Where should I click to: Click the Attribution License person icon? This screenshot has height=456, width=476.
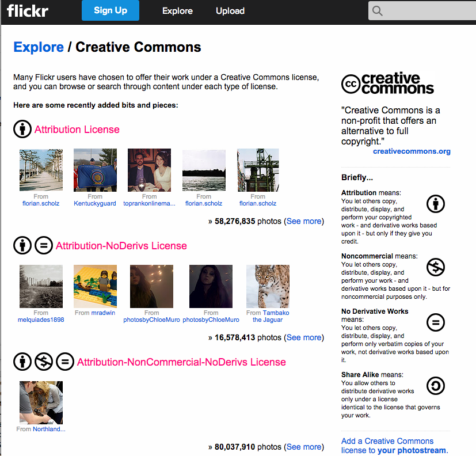22,129
